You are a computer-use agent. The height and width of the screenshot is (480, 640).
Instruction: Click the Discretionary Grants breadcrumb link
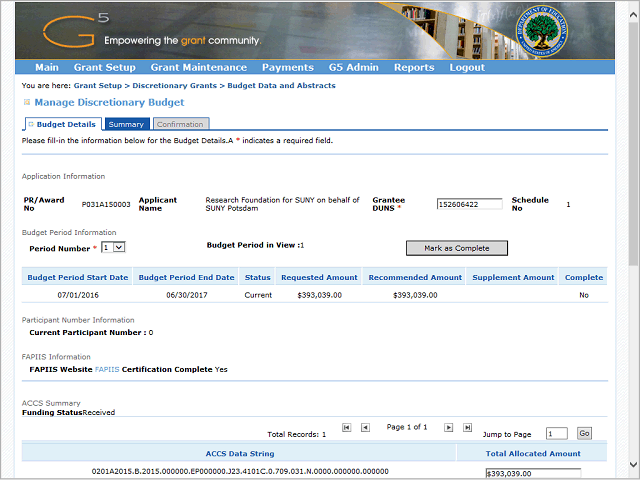coord(175,86)
